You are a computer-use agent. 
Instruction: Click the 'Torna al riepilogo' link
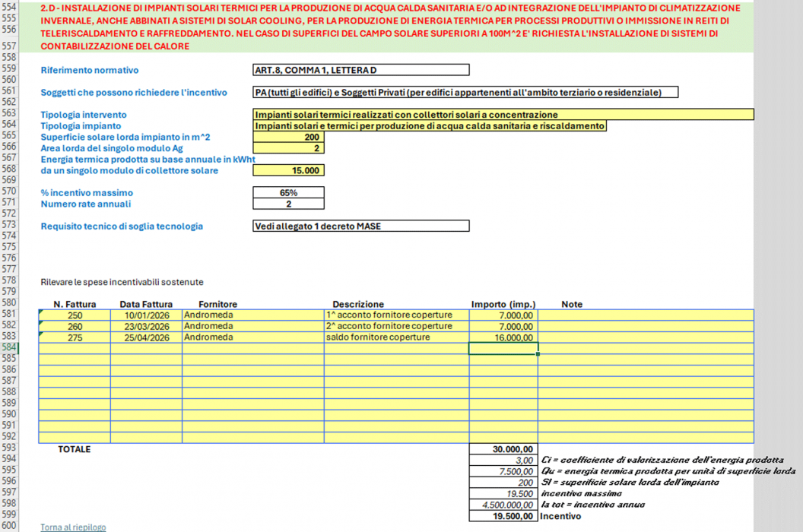[73, 527]
